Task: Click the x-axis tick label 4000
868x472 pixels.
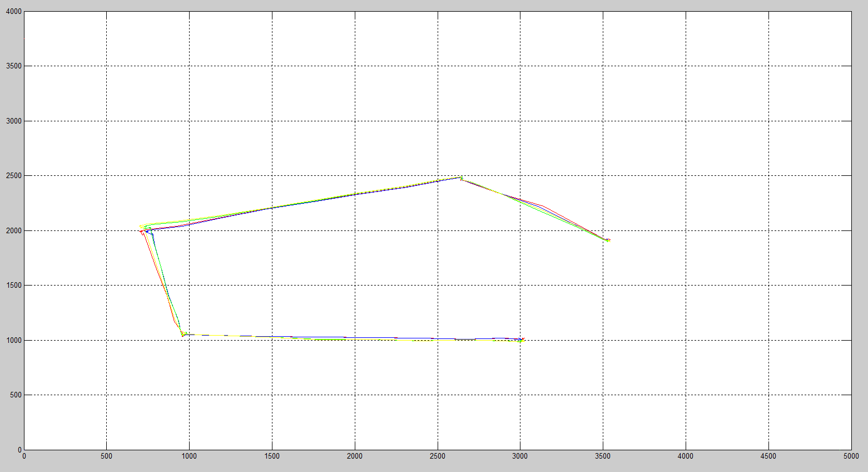Action: [x=686, y=456]
